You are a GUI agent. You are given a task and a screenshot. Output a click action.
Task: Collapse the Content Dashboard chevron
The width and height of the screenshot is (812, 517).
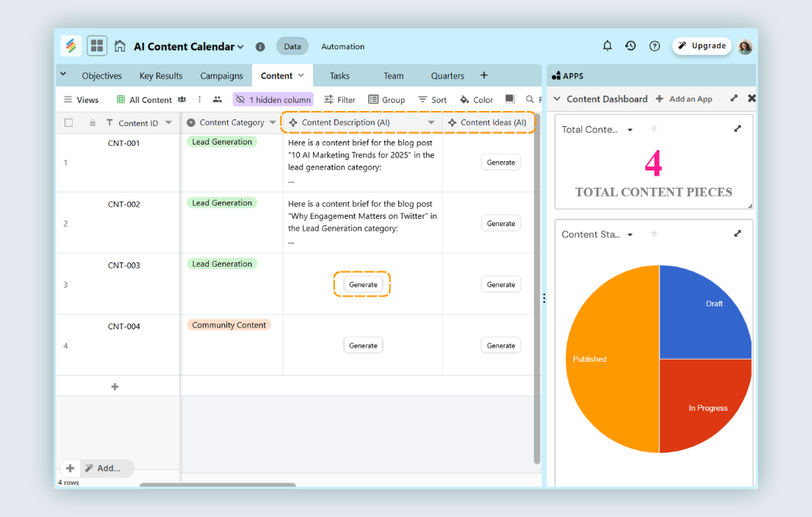pos(557,99)
